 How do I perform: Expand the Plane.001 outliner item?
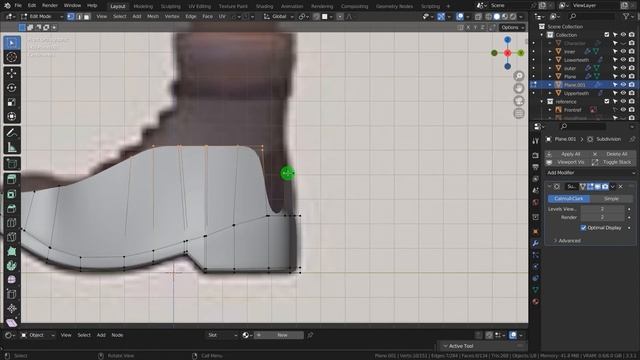pos(550,84)
